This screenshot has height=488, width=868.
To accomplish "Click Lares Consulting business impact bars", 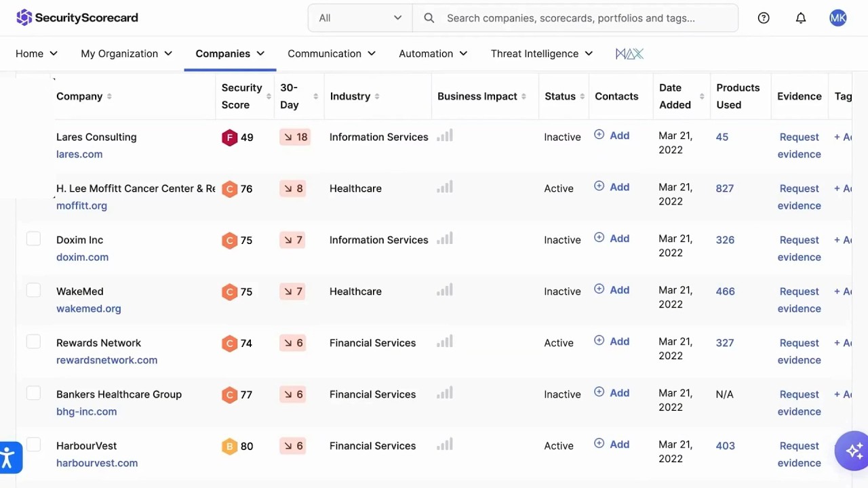I will coord(445,136).
